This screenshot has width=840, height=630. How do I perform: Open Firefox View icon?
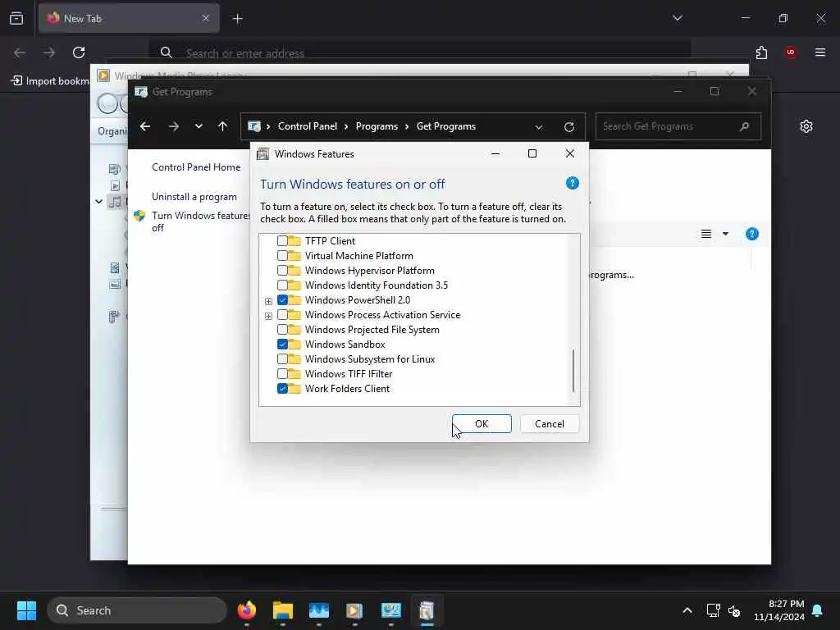(16, 18)
